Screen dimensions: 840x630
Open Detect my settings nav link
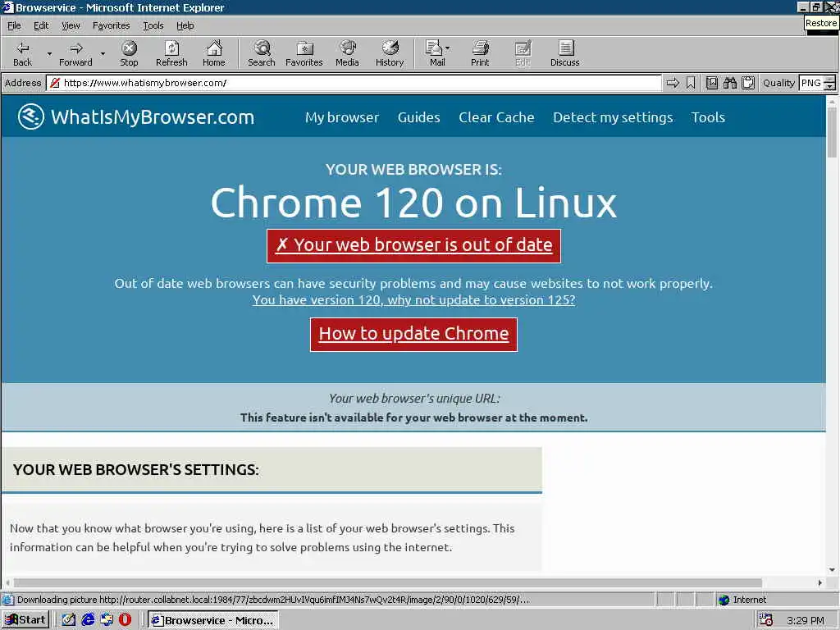click(613, 117)
